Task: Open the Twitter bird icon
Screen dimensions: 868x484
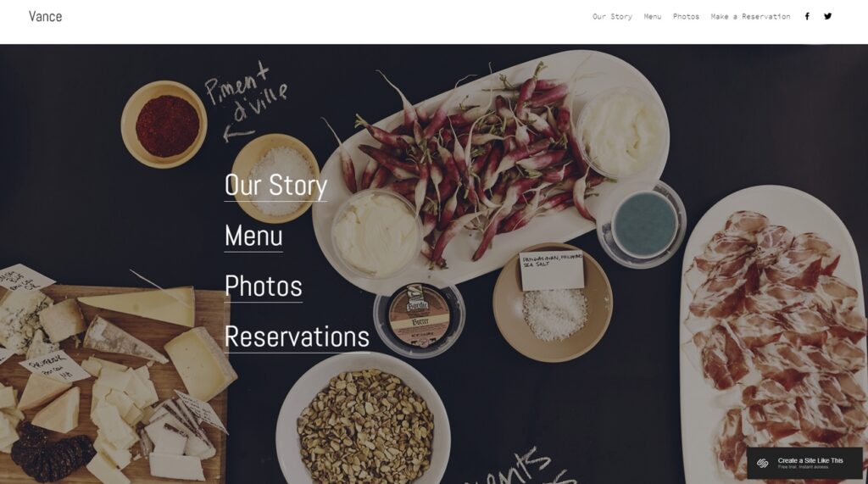Action: [x=827, y=17]
